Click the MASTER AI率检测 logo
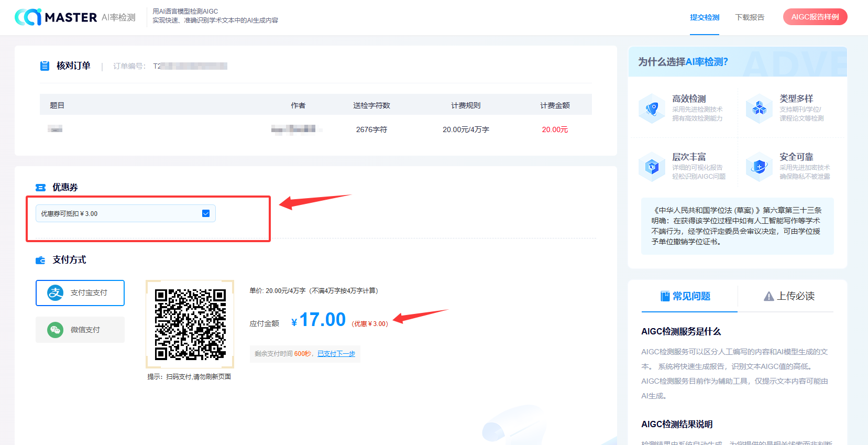This screenshot has height=445, width=868. [75, 17]
